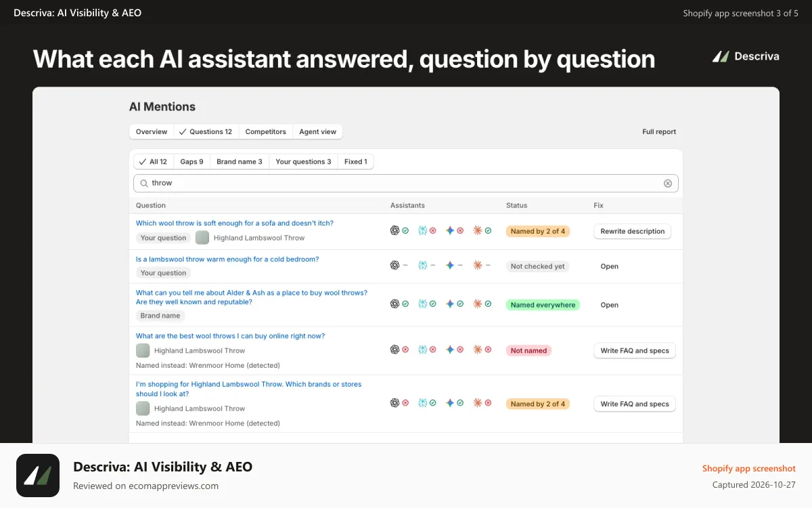The height and width of the screenshot is (508, 812).
Task: Filter by All 12 questions
Action: [154, 162]
